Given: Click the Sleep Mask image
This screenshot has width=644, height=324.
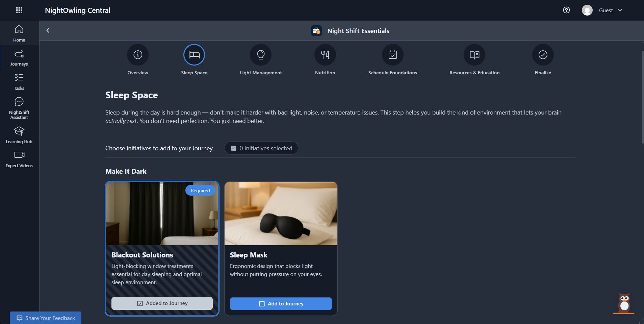Looking at the screenshot, I should [281, 214].
